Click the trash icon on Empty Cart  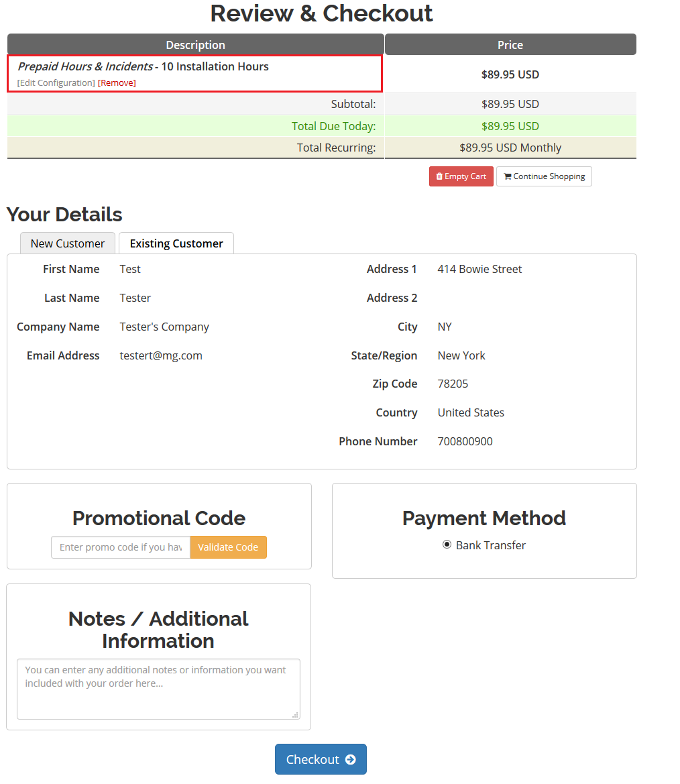point(439,176)
